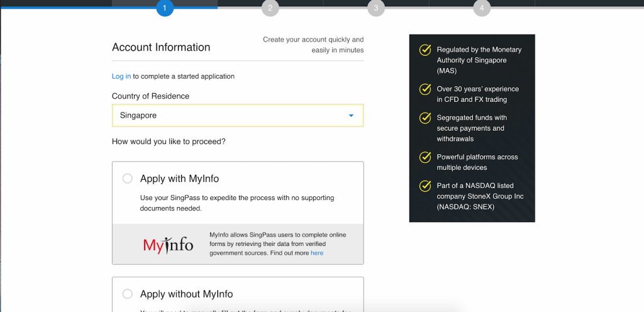Click the checkmark beside Regulated by MAS
Screen dimensions: 644x312
pyautogui.click(x=425, y=50)
